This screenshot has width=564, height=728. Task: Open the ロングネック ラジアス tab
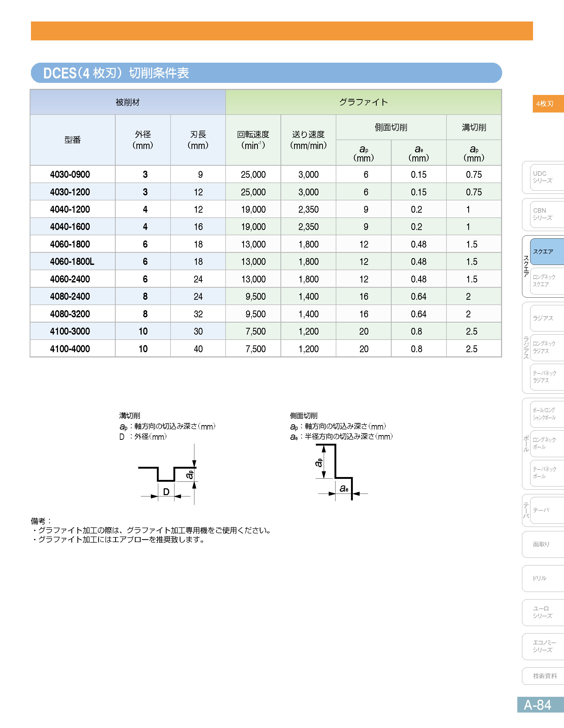pyautogui.click(x=547, y=347)
